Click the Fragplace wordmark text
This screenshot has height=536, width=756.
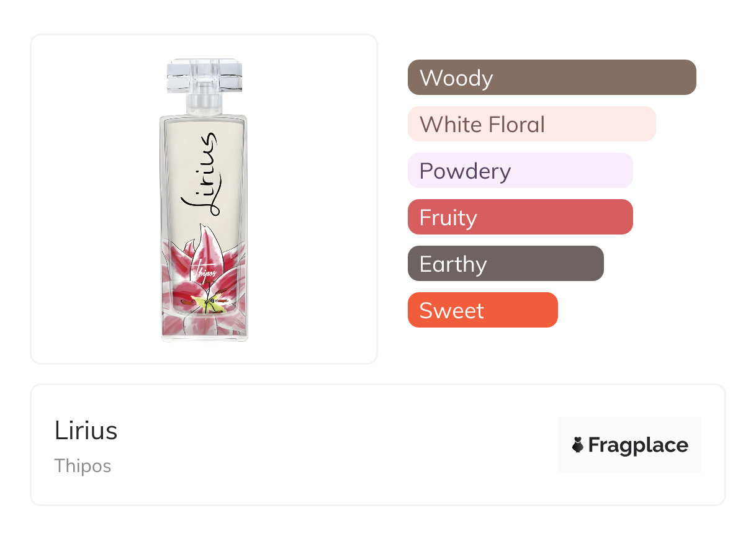(638, 445)
